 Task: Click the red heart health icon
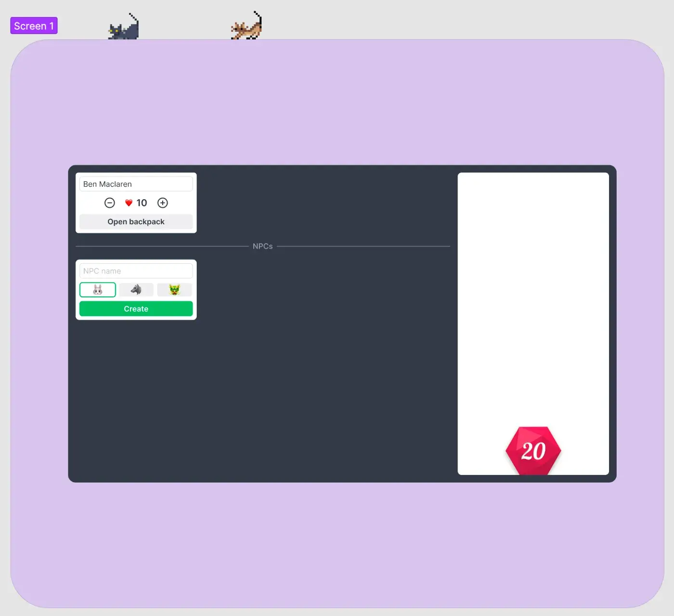[x=129, y=203]
